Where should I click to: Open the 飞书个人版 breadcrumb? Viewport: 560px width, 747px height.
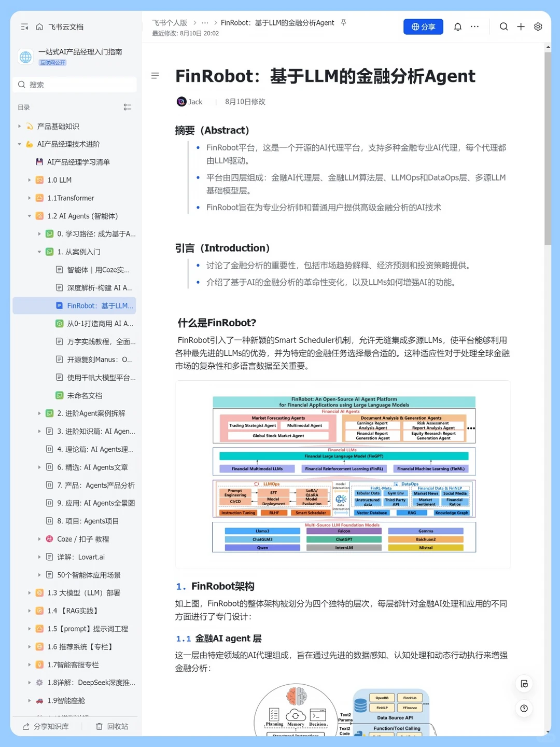[170, 23]
